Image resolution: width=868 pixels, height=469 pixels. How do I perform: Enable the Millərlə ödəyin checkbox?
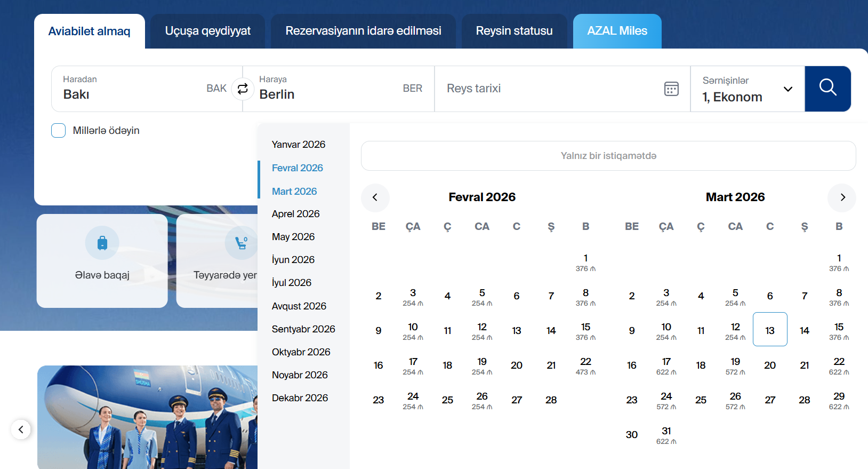point(59,131)
